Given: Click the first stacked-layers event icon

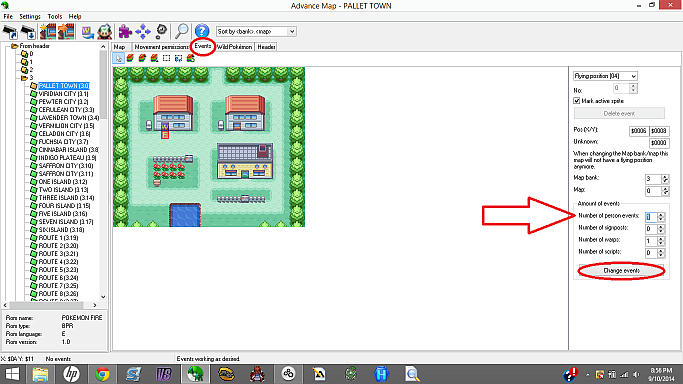Looking at the screenshot, I should 130,58.
